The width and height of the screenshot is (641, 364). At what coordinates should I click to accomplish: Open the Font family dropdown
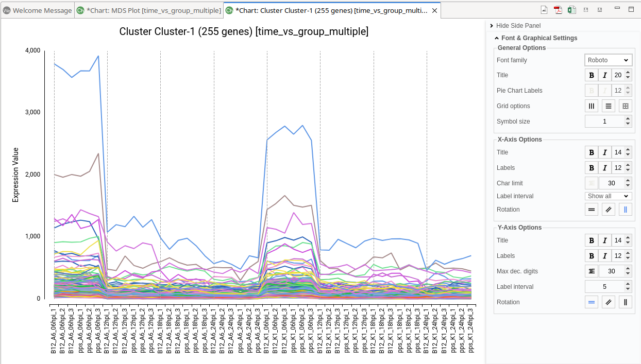608,60
